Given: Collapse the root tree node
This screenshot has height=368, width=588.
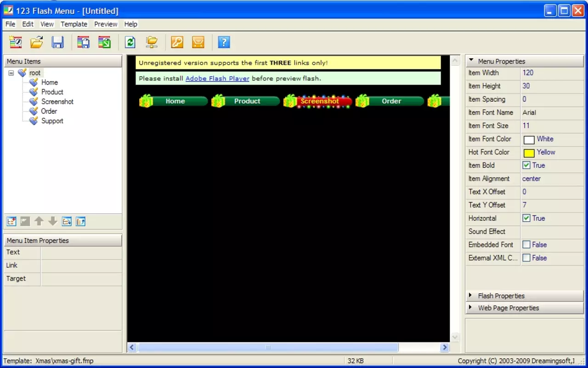Looking at the screenshot, I should [11, 73].
